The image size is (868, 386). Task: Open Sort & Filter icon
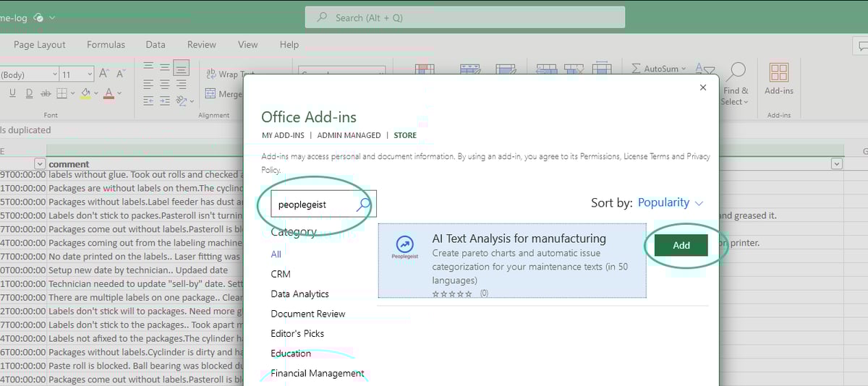point(704,69)
